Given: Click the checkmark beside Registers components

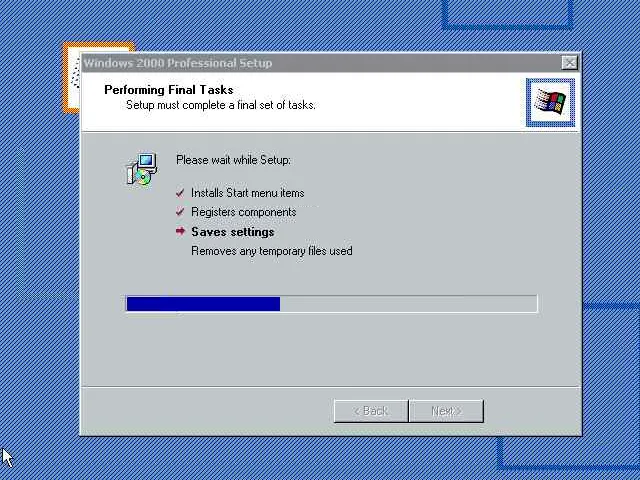Looking at the screenshot, I should point(180,212).
